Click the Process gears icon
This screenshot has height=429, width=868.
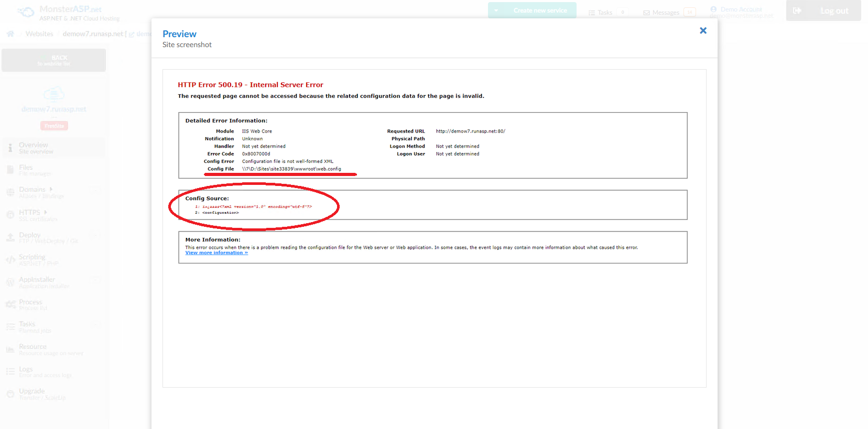click(10, 305)
